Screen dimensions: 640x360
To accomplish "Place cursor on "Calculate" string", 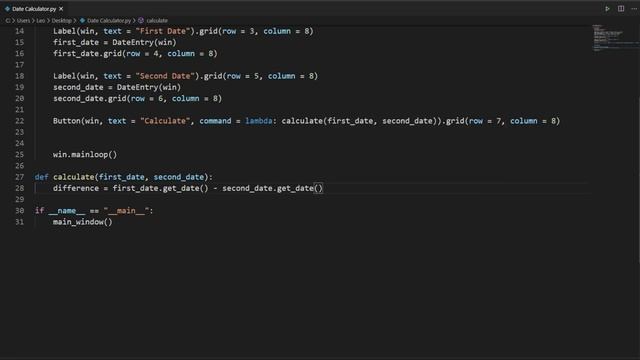I will 165,121.
